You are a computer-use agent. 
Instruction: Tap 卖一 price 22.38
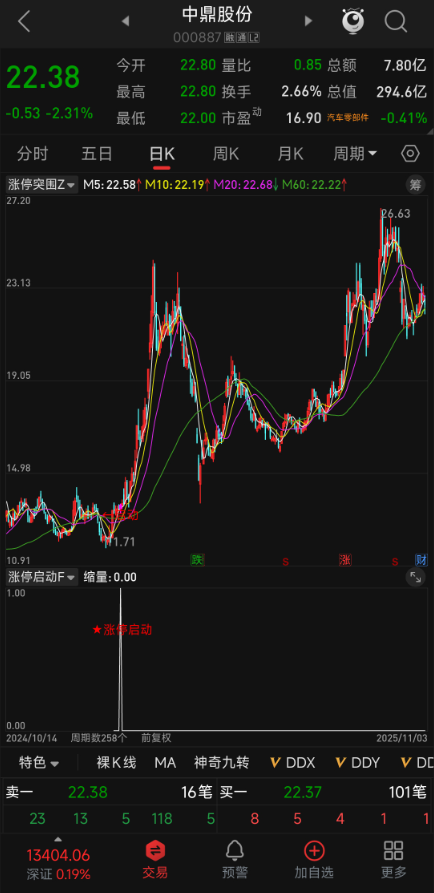coord(88,792)
